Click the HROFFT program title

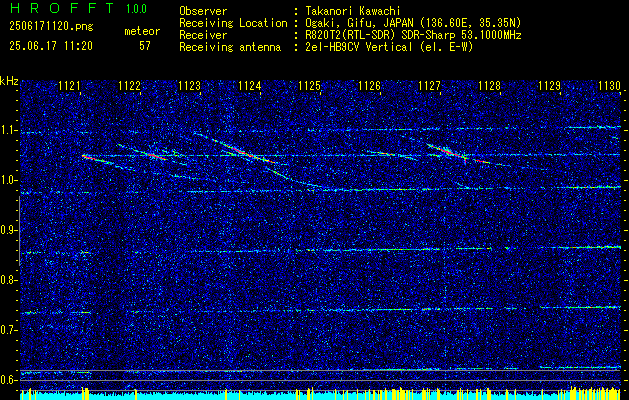tap(62, 8)
